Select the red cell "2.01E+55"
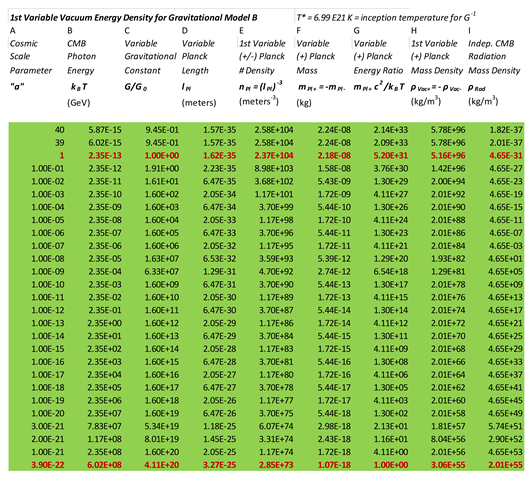This screenshot has width=531, height=480. tap(506, 465)
